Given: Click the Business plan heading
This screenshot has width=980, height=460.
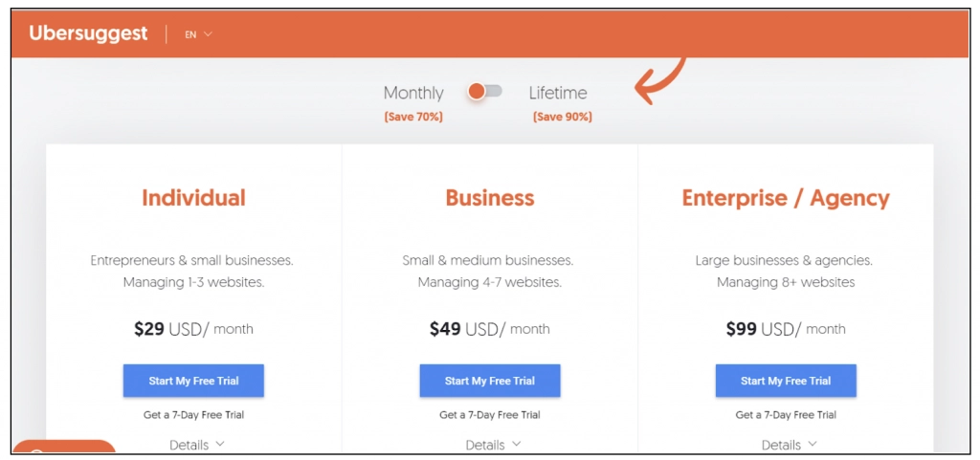Looking at the screenshot, I should click(x=490, y=198).
